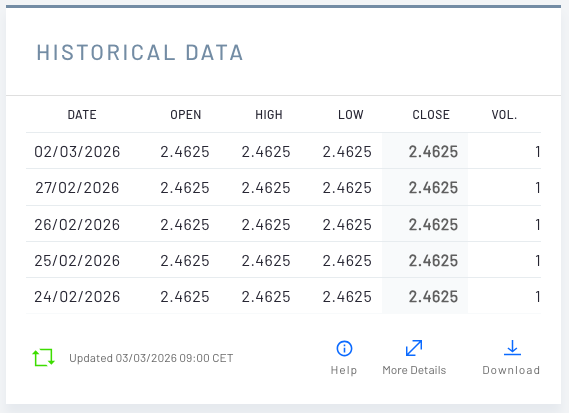Open the More Details label link
Image resolution: width=569 pixels, height=413 pixels.
(x=414, y=370)
